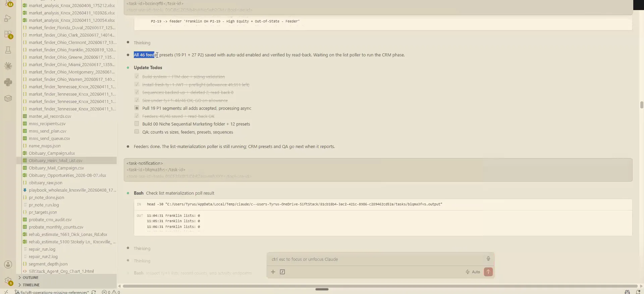Open the Manage gear icon
The height and width of the screenshot is (294, 644).
8,281
